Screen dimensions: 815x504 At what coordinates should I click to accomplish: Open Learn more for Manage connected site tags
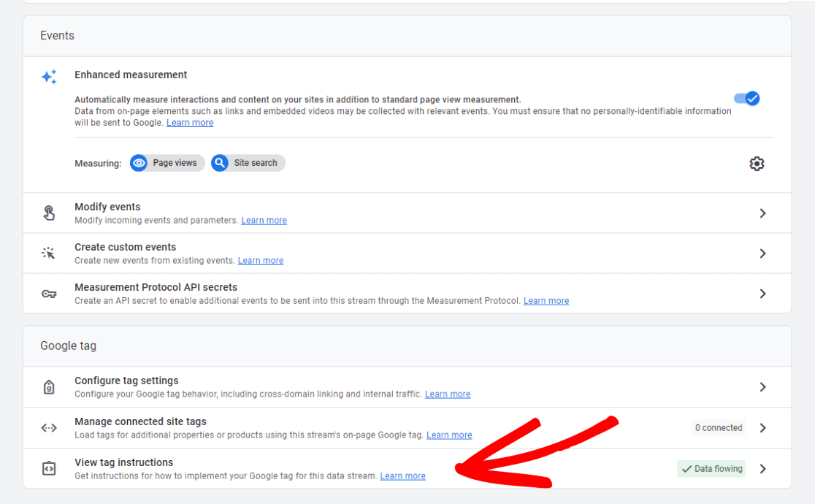pyautogui.click(x=449, y=435)
